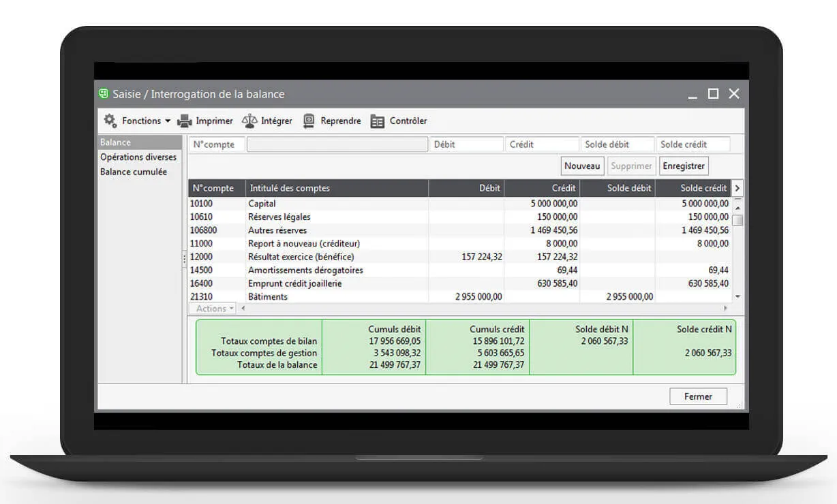This screenshot has height=504, width=837.
Task: Click account number 106800
Action: (x=204, y=230)
